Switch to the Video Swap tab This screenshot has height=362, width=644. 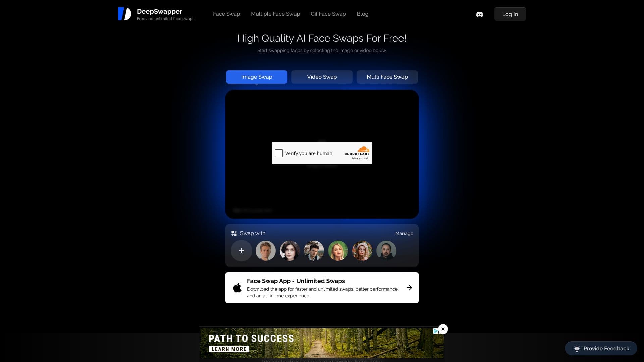click(x=322, y=77)
